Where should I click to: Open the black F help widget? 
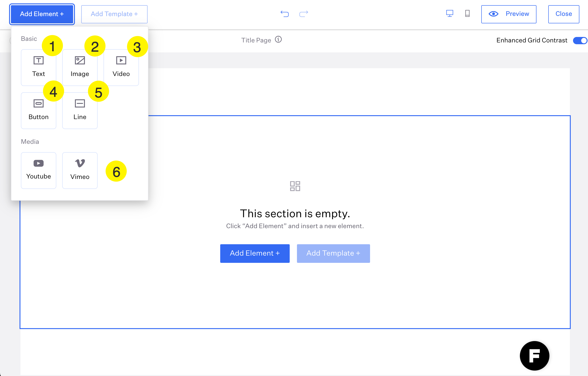coord(534,356)
